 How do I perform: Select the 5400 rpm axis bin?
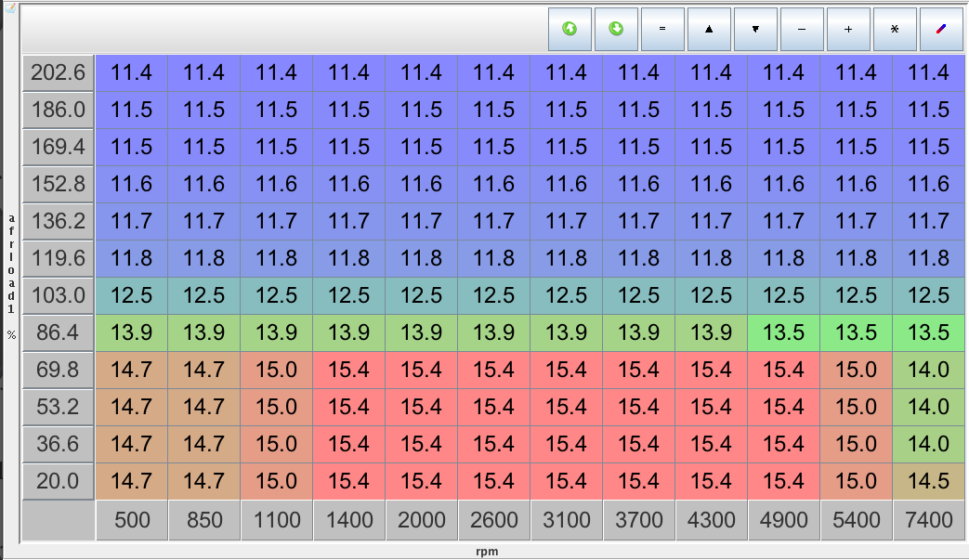coord(857,520)
